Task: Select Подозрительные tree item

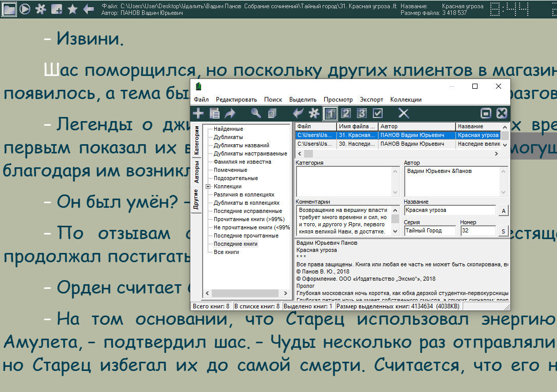Action: click(236, 178)
